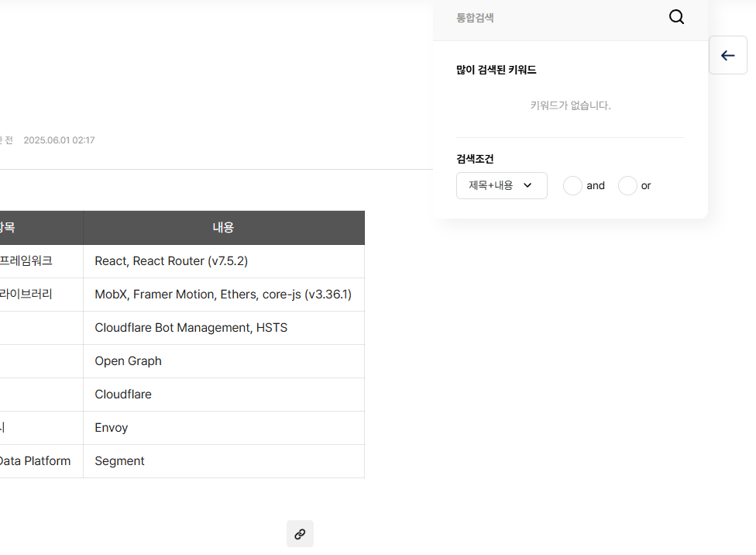
Task: Click the 많이 검색된 키워드 heading
Action: (x=496, y=70)
